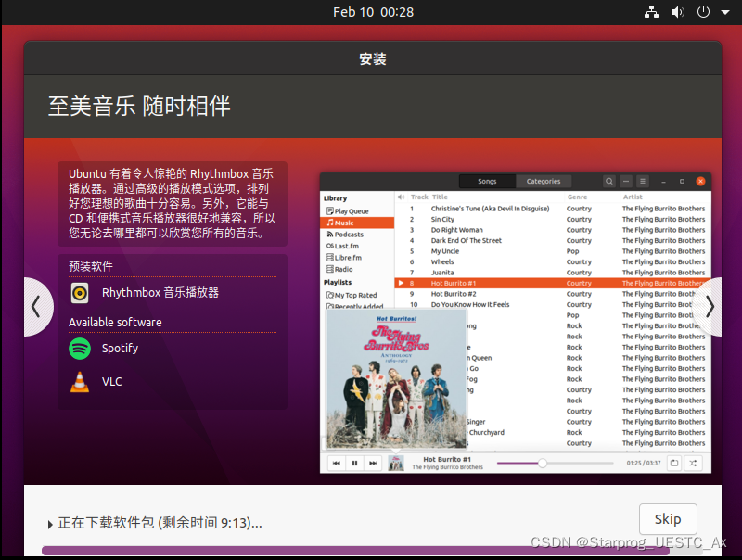742x560 pixels.
Task: Expand the downloading packages disclosure triangle
Action: [x=51, y=524]
